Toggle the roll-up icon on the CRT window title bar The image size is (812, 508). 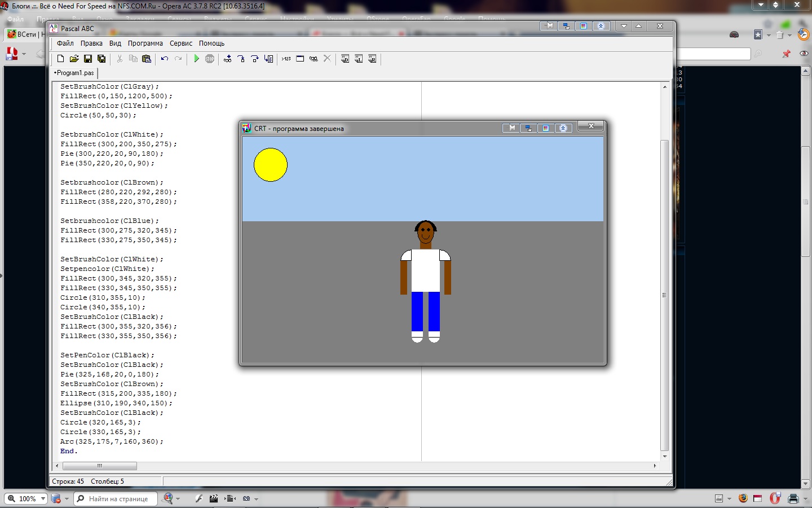point(563,128)
